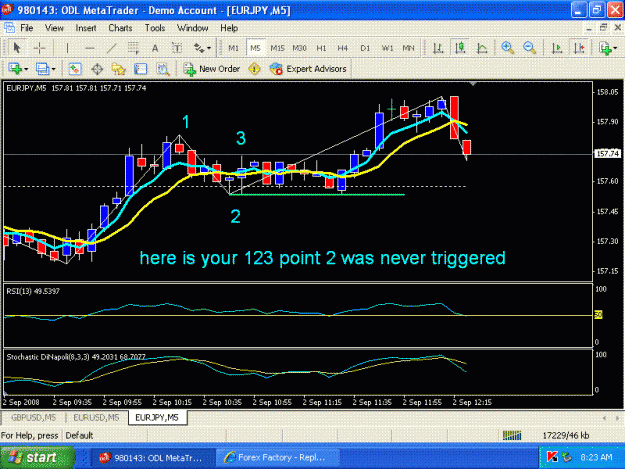Open the View menu

click(x=54, y=28)
